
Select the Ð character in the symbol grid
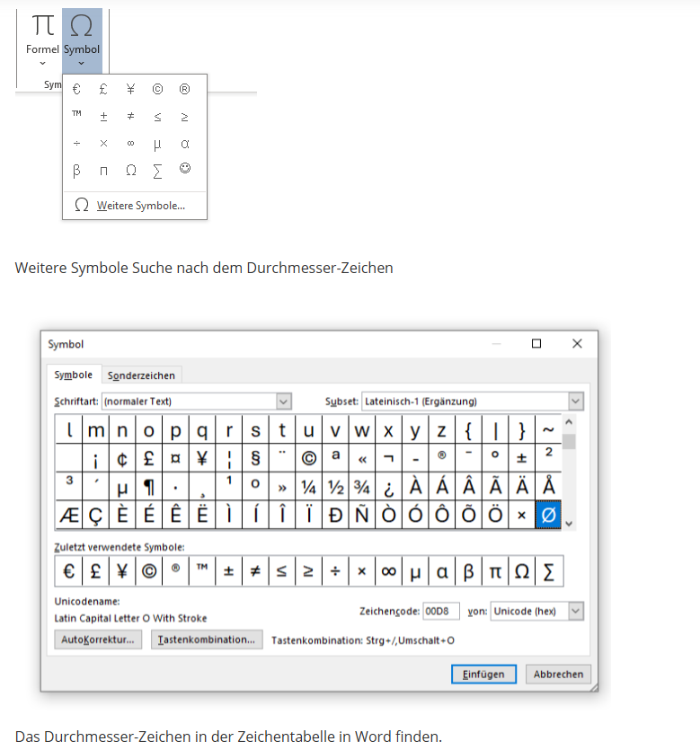coord(335,515)
